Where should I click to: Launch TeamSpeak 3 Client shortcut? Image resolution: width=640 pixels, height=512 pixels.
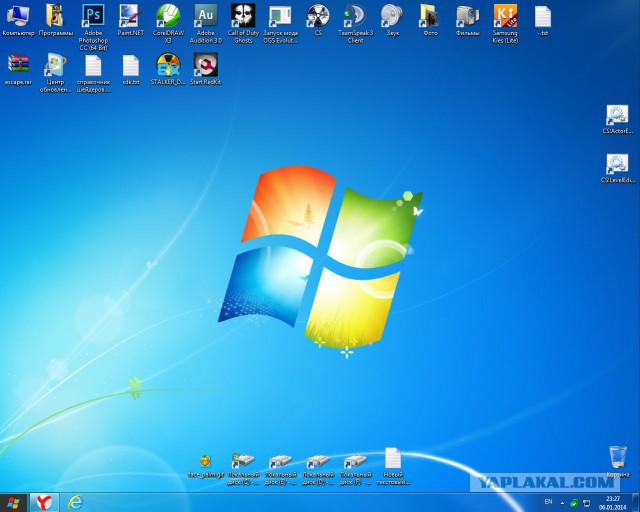356,24
